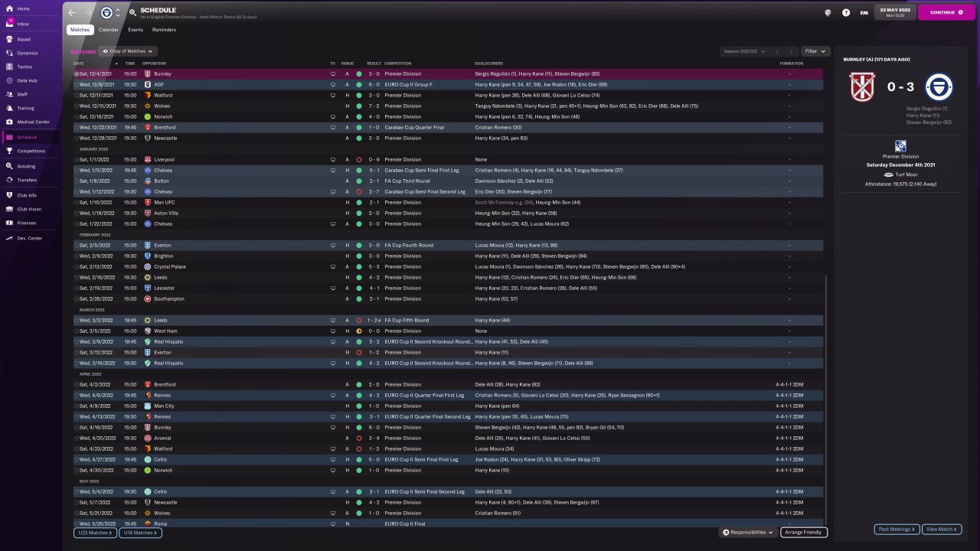Open the FM menu icon
Screen dimensions: 980x551
(864, 12)
